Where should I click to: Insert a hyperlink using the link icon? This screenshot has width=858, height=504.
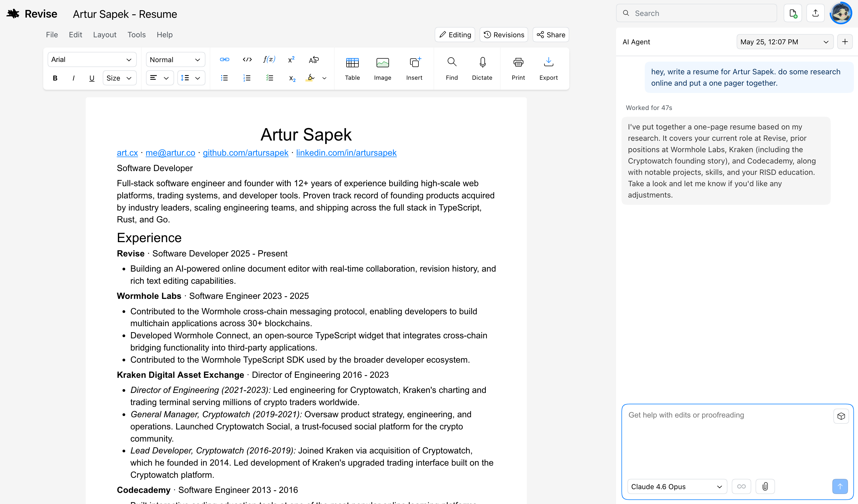point(224,59)
